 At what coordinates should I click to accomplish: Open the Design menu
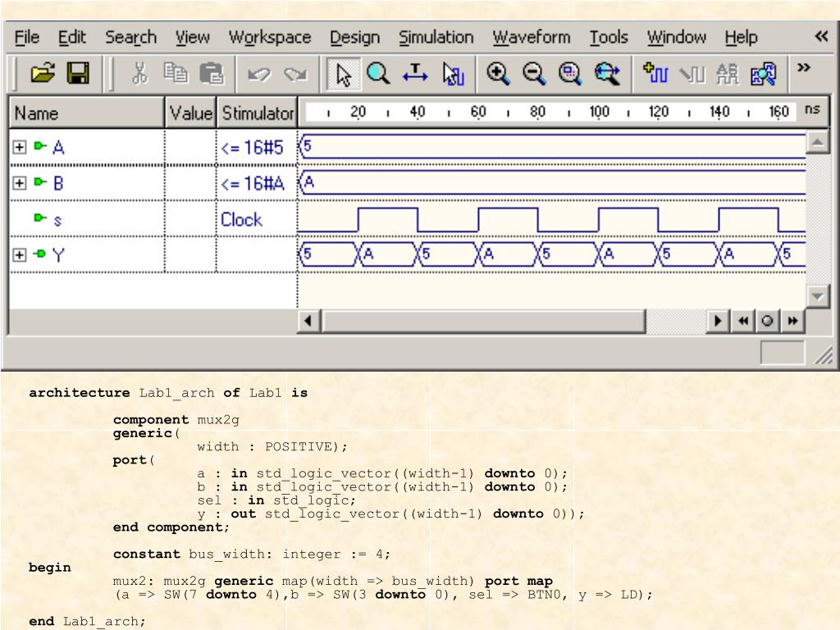[x=354, y=37]
